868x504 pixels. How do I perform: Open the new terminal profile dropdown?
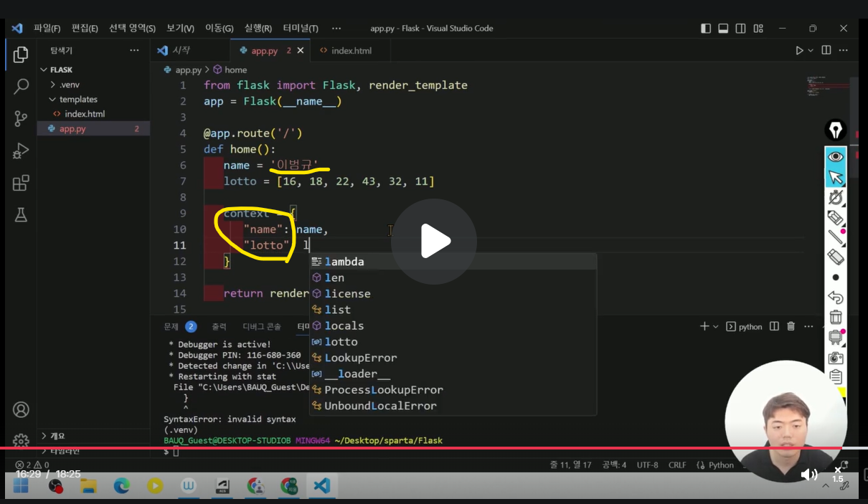click(715, 326)
